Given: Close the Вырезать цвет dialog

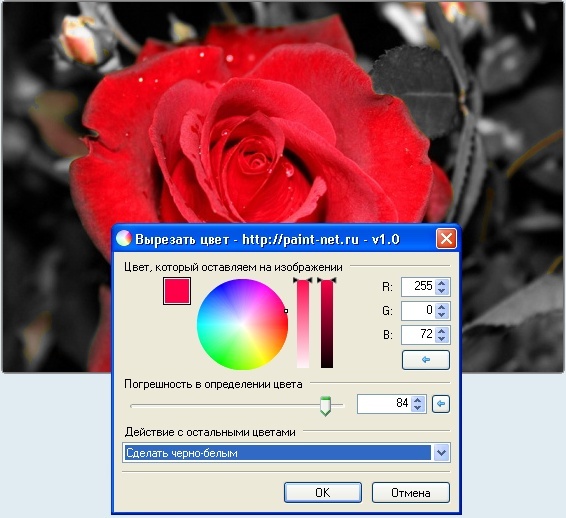Looking at the screenshot, I should point(447,239).
